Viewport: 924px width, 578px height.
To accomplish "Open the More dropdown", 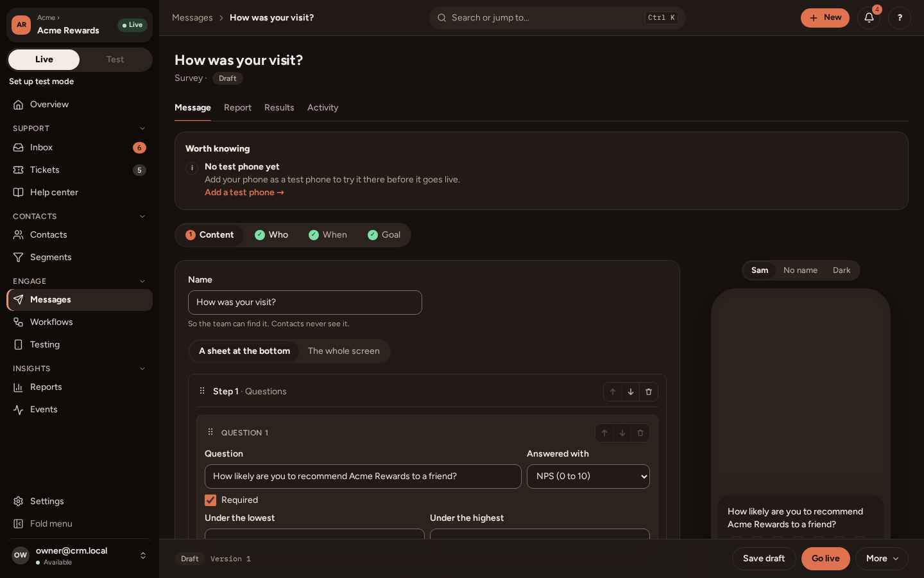I will click(882, 559).
